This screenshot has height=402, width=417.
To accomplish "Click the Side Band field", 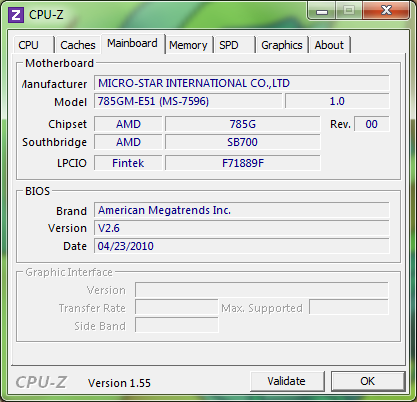I will [x=177, y=325].
